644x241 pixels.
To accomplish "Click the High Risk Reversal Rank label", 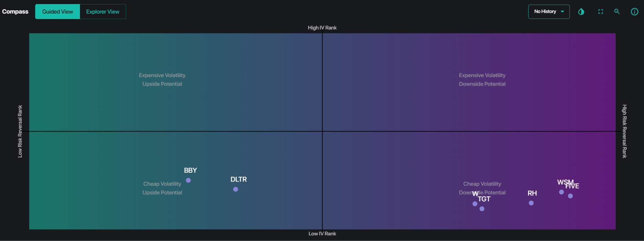I will click(x=625, y=131).
